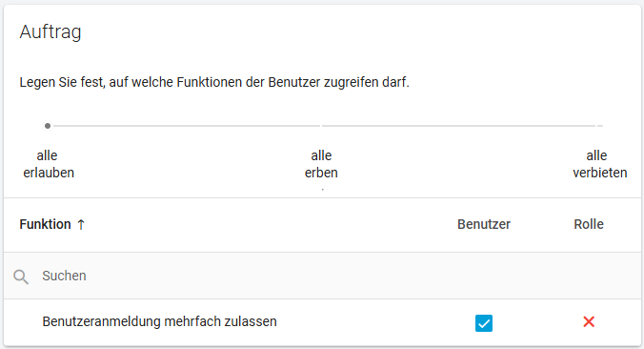Select the 'alle erben' label

[x=321, y=164]
